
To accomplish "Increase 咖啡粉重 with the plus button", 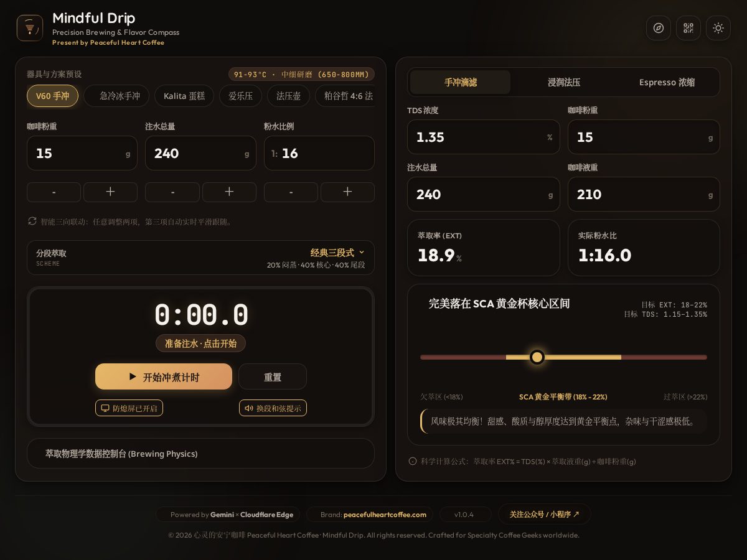I will click(x=110, y=192).
